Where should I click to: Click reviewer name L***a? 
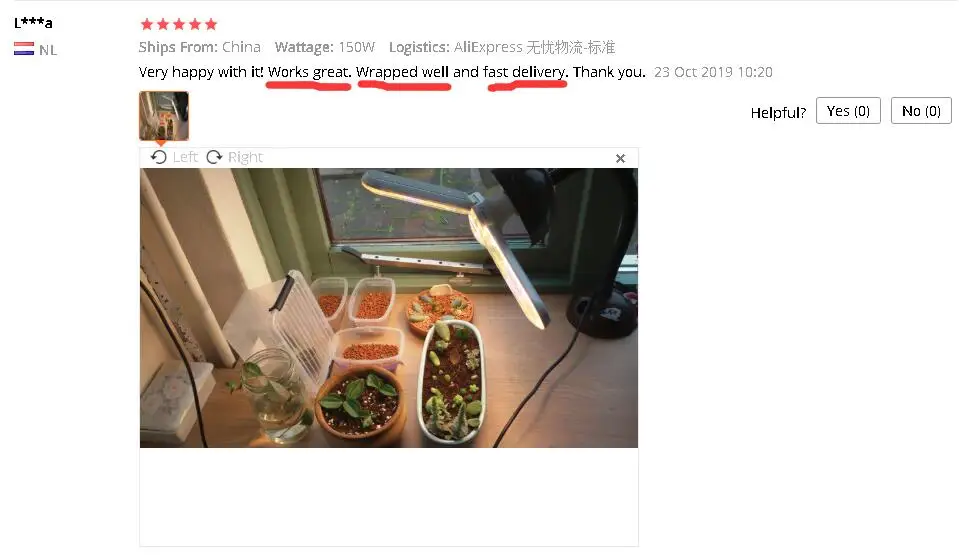[x=33, y=23]
